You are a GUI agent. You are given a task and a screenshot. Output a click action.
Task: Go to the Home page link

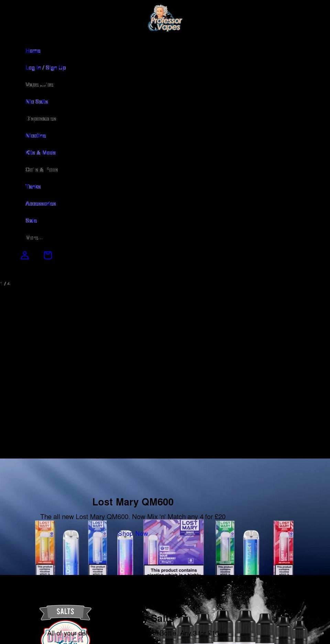click(33, 50)
